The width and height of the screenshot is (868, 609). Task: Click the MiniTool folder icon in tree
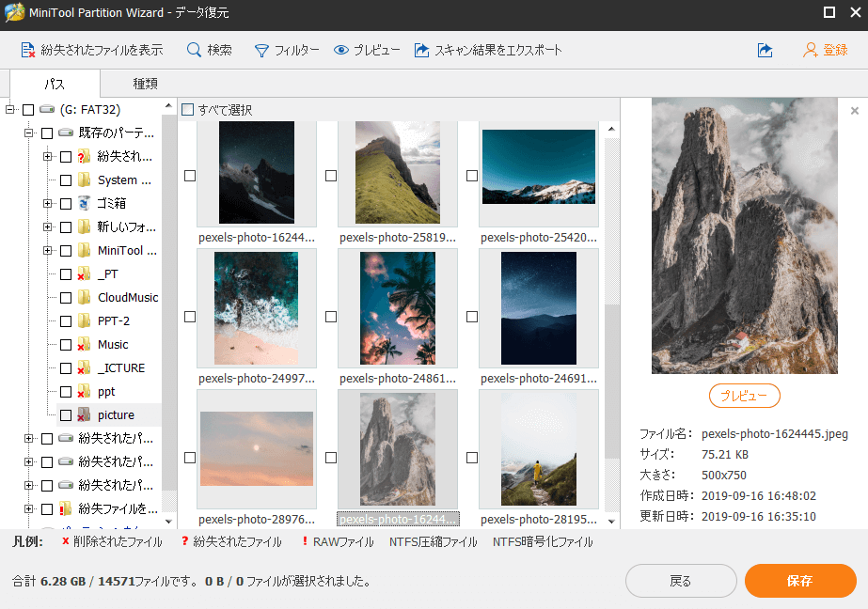coord(84,251)
